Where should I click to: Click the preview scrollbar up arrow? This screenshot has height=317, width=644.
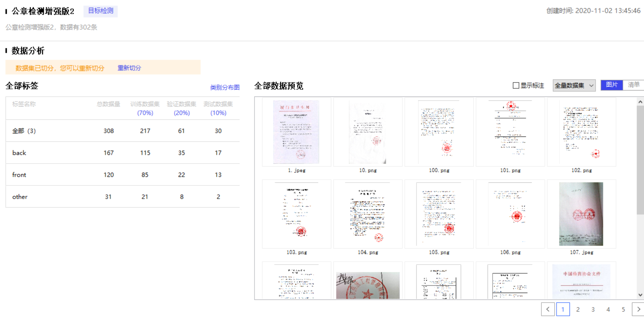[640, 102]
